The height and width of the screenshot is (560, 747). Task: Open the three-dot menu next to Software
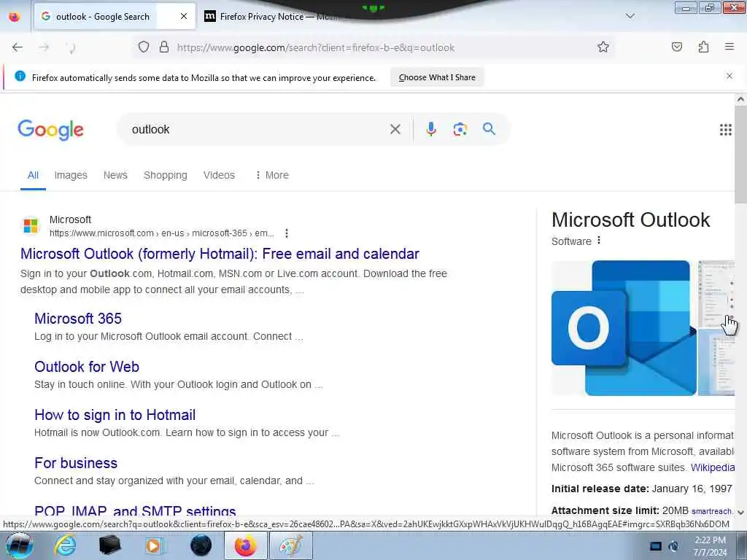tap(599, 241)
